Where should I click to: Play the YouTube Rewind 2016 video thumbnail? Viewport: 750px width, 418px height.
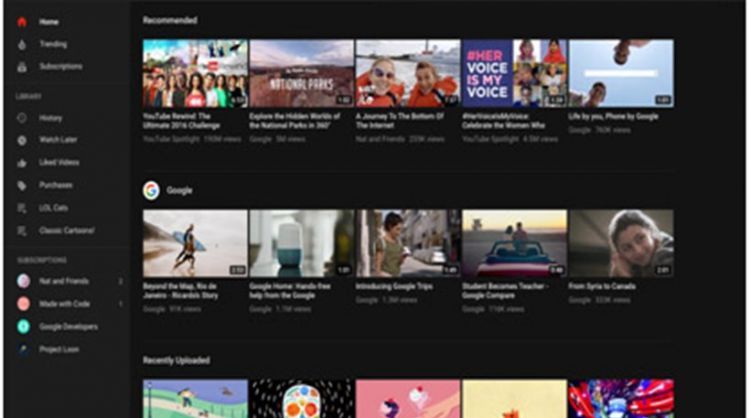tap(195, 73)
